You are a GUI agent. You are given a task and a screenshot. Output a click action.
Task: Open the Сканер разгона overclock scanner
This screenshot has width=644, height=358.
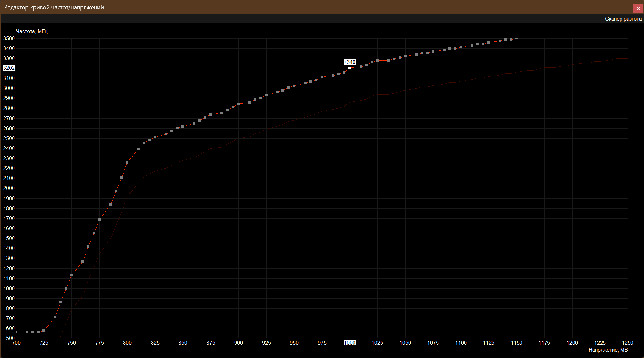pyautogui.click(x=623, y=19)
